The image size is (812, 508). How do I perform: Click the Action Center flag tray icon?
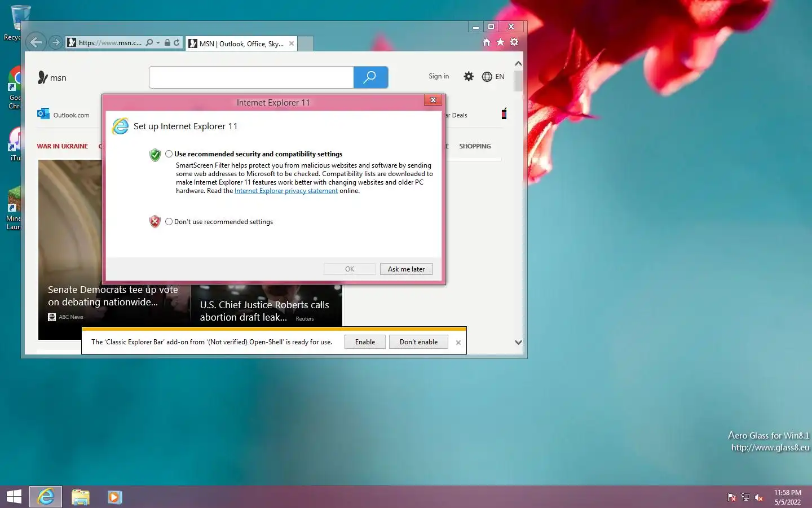pos(731,497)
